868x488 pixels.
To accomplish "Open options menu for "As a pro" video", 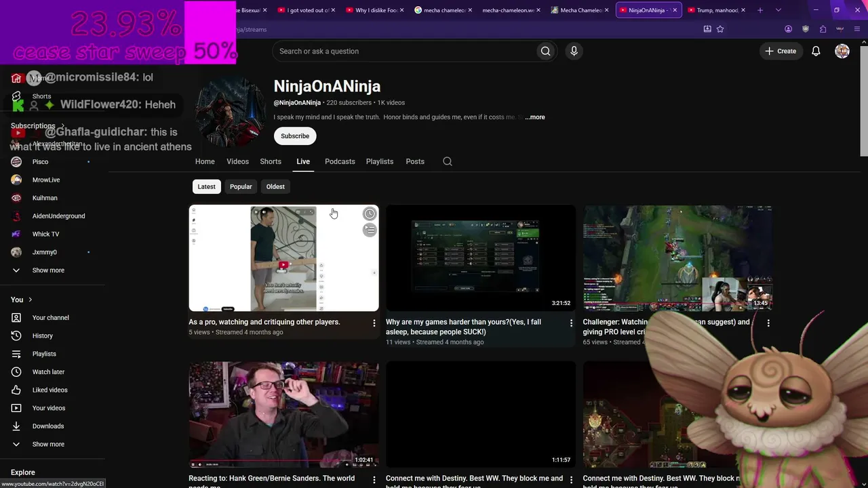I will coord(374,323).
